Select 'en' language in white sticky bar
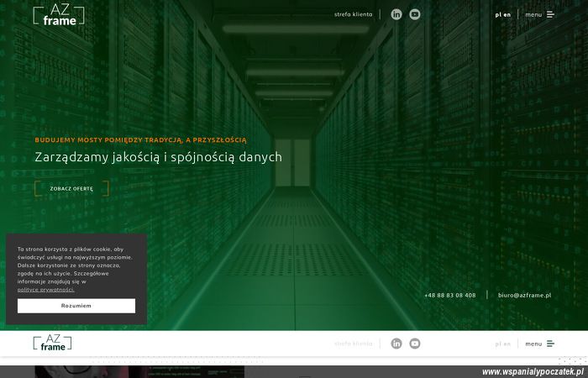588x378 pixels. [507, 344]
